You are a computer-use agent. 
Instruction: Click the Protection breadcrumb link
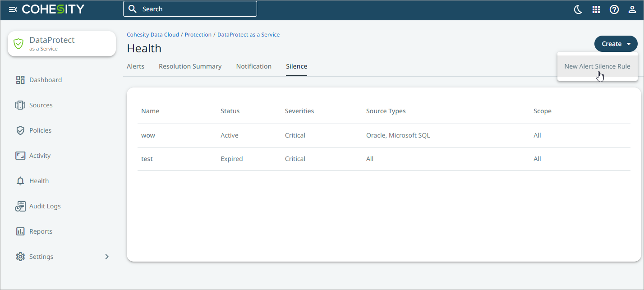(x=198, y=35)
